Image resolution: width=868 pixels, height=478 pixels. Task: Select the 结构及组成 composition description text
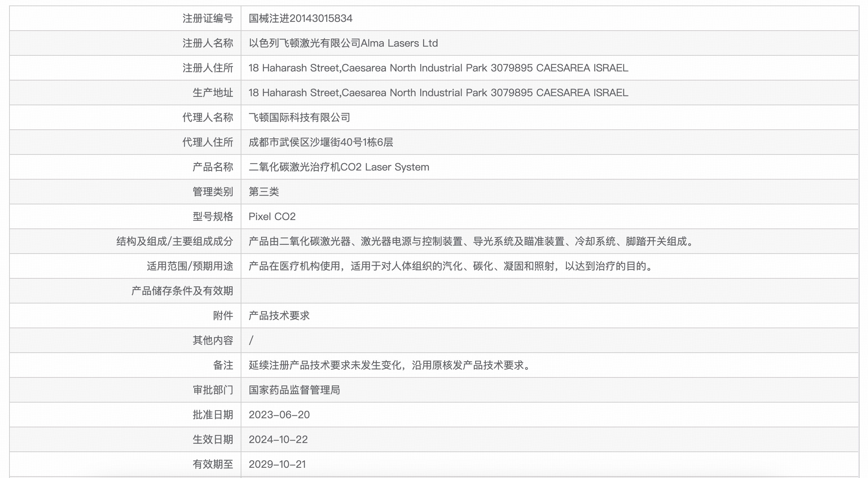click(x=470, y=241)
